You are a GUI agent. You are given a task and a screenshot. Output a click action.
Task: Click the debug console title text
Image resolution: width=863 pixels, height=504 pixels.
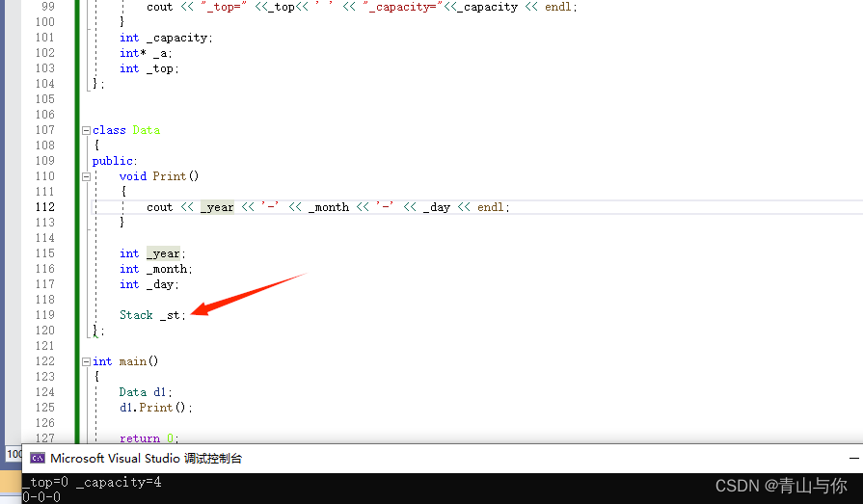tap(146, 459)
